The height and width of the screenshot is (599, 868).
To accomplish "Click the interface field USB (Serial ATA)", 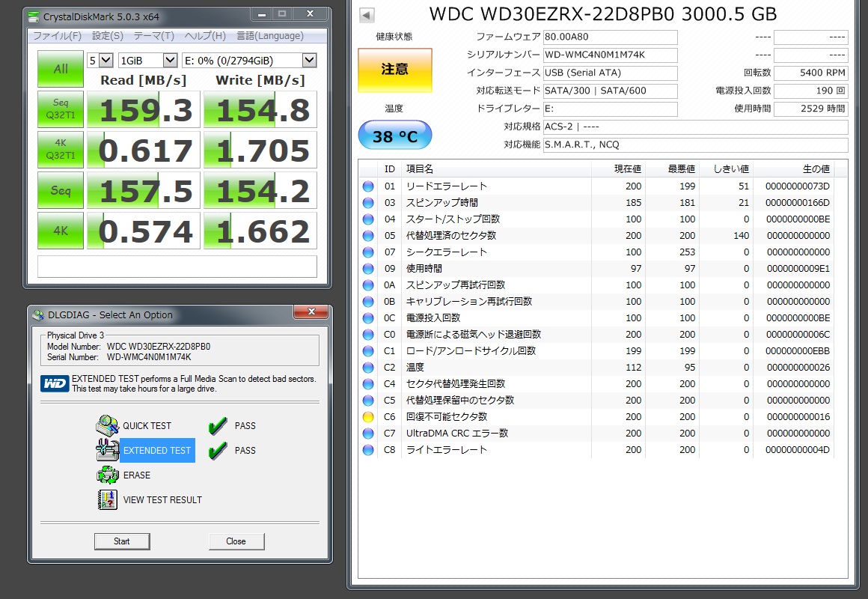I will [x=610, y=73].
